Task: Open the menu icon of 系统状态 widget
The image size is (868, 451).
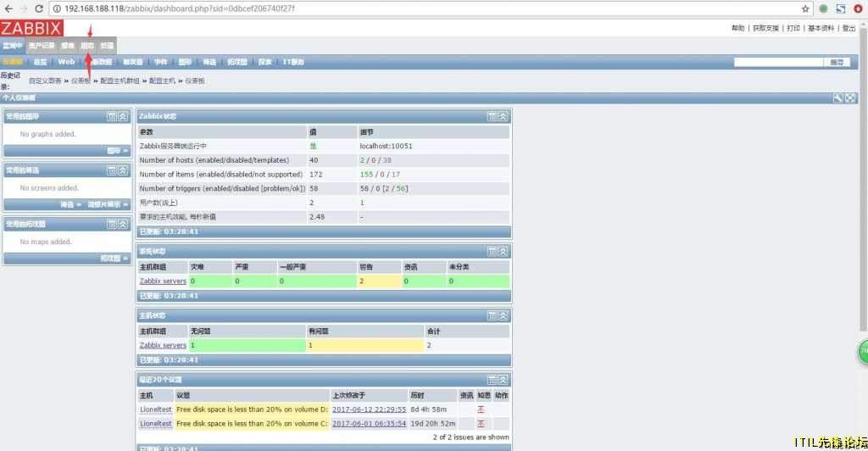Action: pos(492,252)
